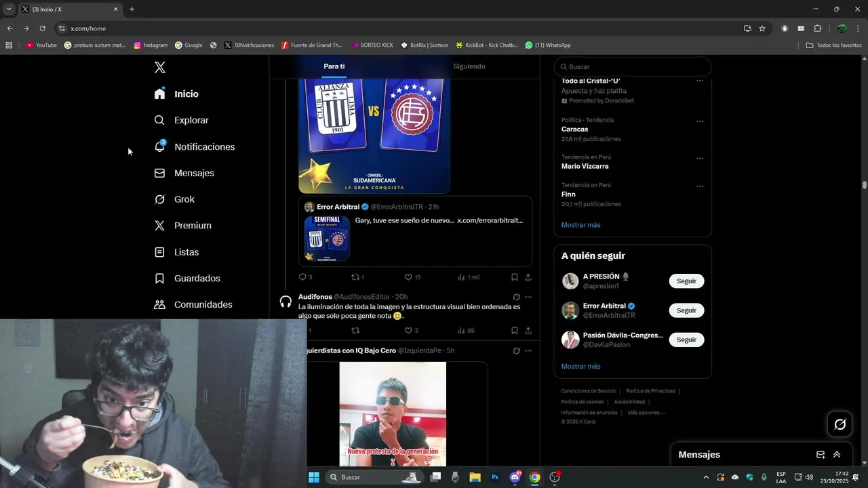Share the Audífonos post
868x488 pixels.
(528, 331)
